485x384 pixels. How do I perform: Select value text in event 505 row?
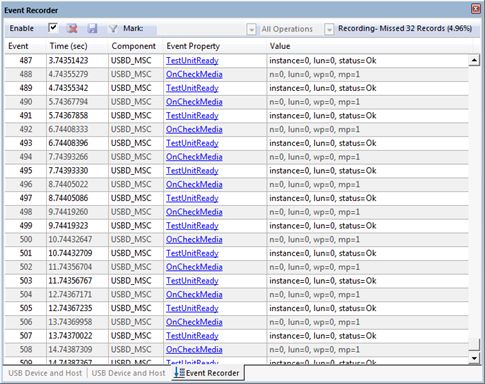323,308
